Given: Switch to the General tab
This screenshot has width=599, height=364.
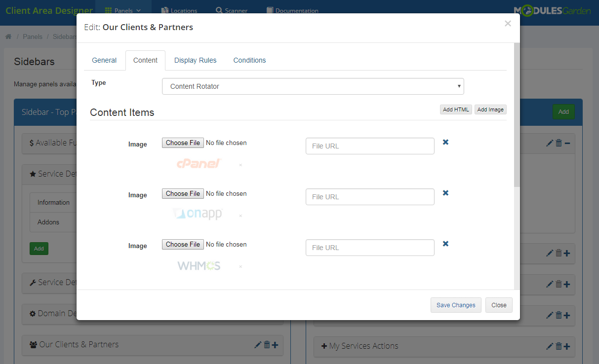Looking at the screenshot, I should 104,60.
